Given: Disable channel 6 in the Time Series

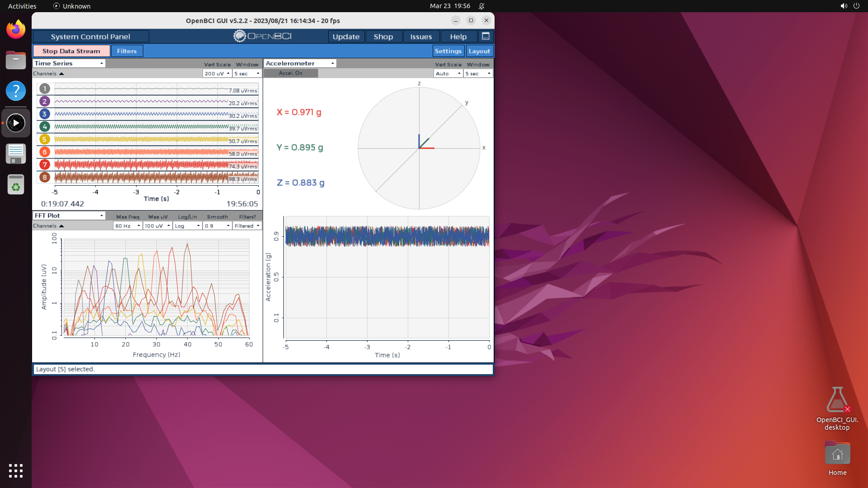Looking at the screenshot, I should (x=44, y=152).
